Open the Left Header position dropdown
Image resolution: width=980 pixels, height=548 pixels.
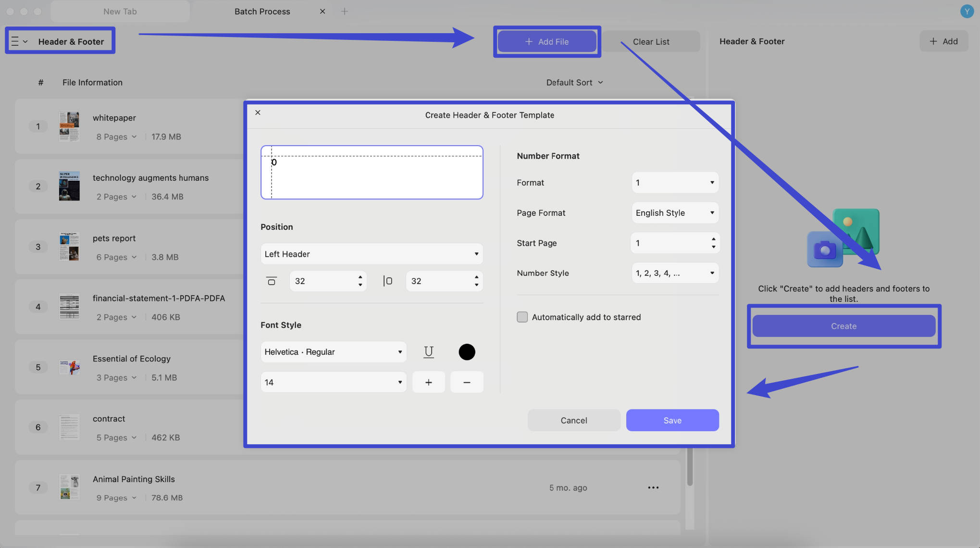pos(372,254)
